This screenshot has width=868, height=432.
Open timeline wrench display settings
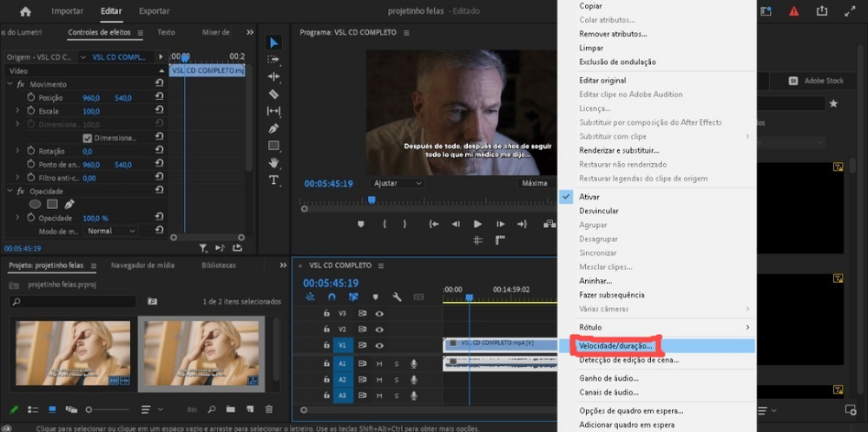click(397, 297)
